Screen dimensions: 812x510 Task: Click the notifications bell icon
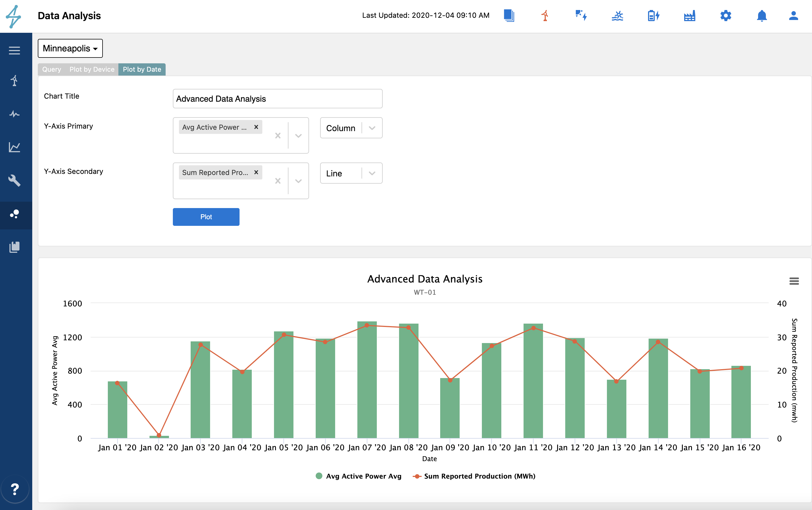click(x=761, y=16)
